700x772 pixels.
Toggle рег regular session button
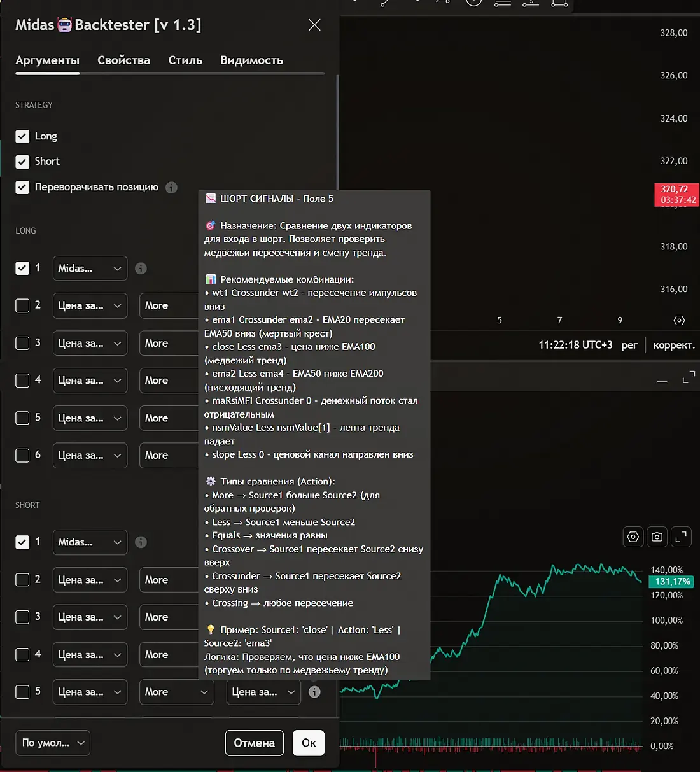coord(629,345)
